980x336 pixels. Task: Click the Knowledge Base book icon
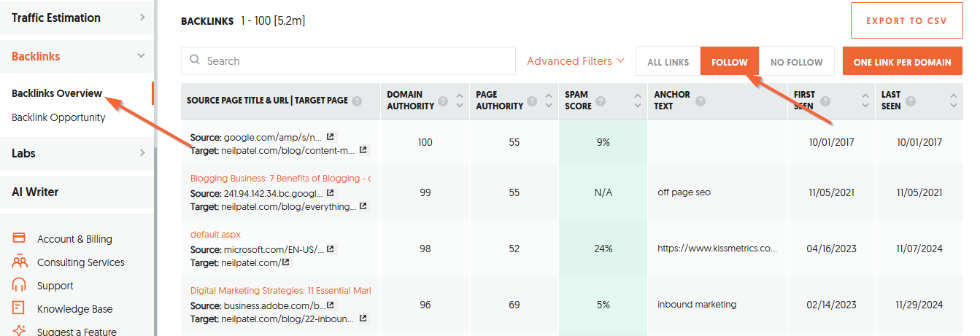tap(20, 308)
